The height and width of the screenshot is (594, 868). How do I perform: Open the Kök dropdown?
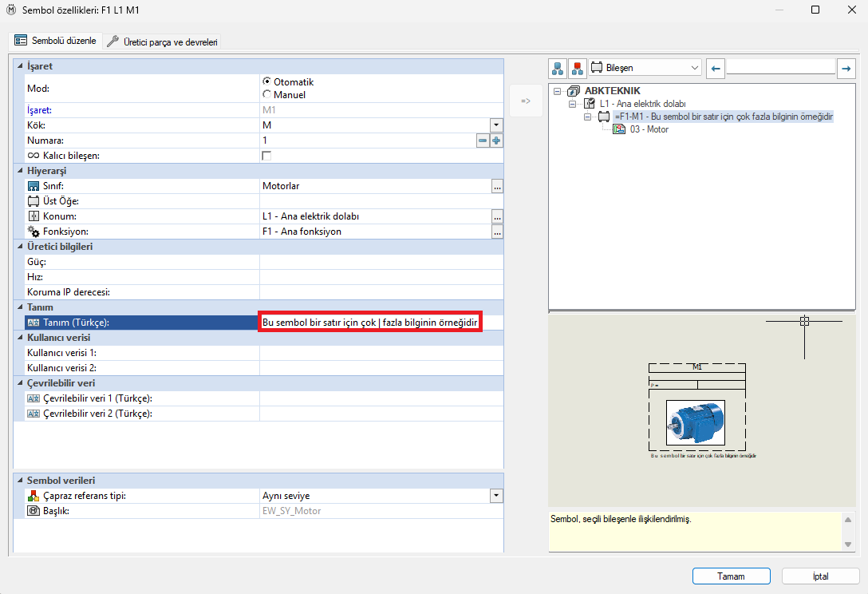(x=496, y=125)
